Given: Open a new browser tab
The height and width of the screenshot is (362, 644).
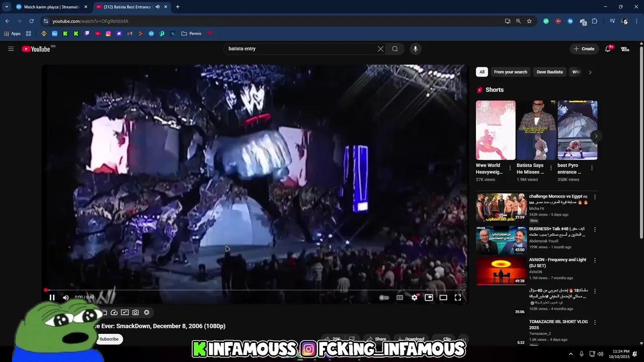Looking at the screenshot, I should click(x=178, y=7).
